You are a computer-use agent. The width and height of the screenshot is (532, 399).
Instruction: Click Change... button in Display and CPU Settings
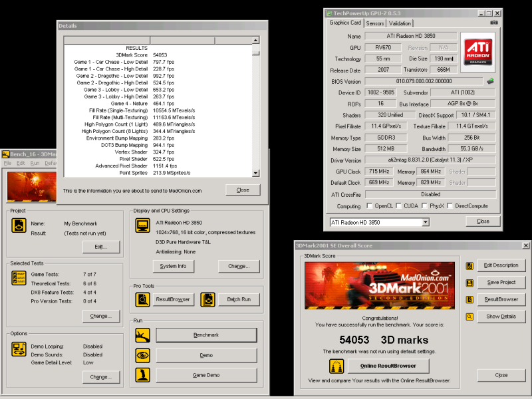[x=239, y=266]
